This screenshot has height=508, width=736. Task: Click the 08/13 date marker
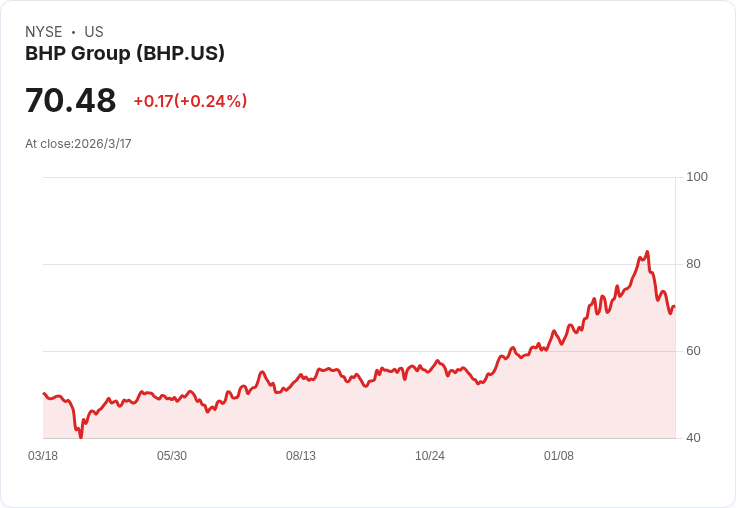pos(301,456)
